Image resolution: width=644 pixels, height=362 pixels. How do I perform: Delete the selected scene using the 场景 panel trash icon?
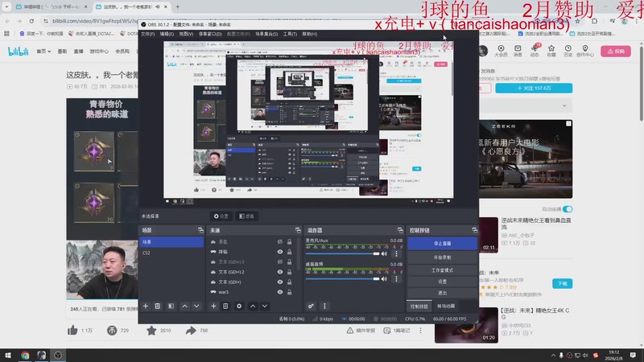coord(157,306)
